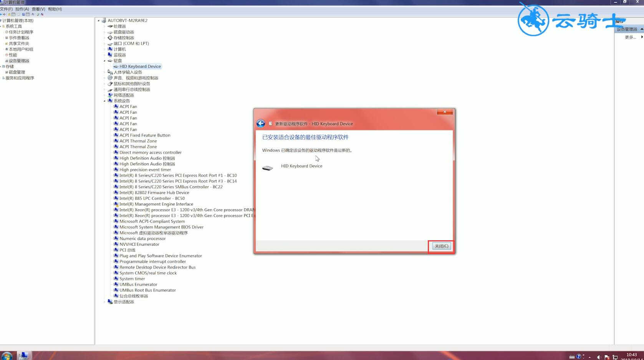Screen dimensions: 644x360
Task: Collapse the 系统设备 category
Action: (104, 101)
